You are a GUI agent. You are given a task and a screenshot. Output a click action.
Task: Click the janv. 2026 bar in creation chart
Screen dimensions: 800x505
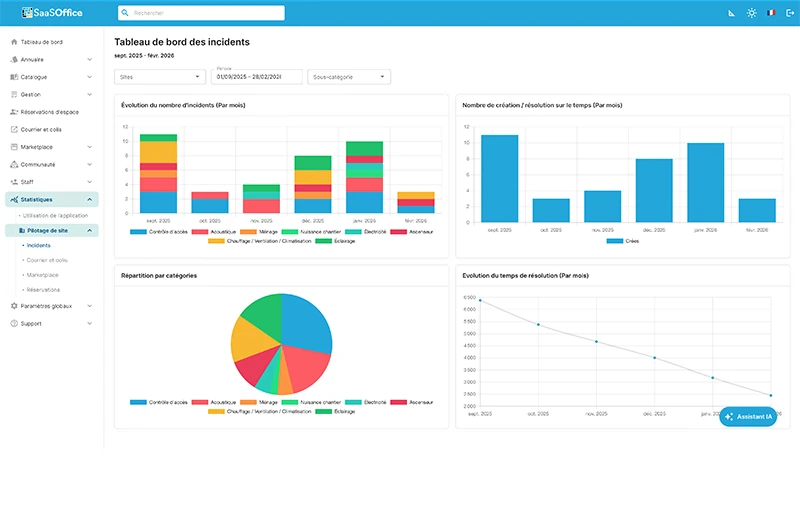[x=706, y=183]
